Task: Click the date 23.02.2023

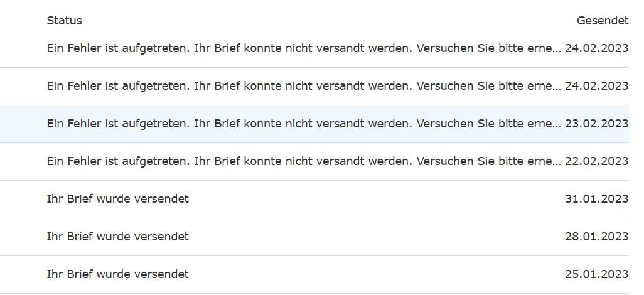Action: tap(596, 124)
